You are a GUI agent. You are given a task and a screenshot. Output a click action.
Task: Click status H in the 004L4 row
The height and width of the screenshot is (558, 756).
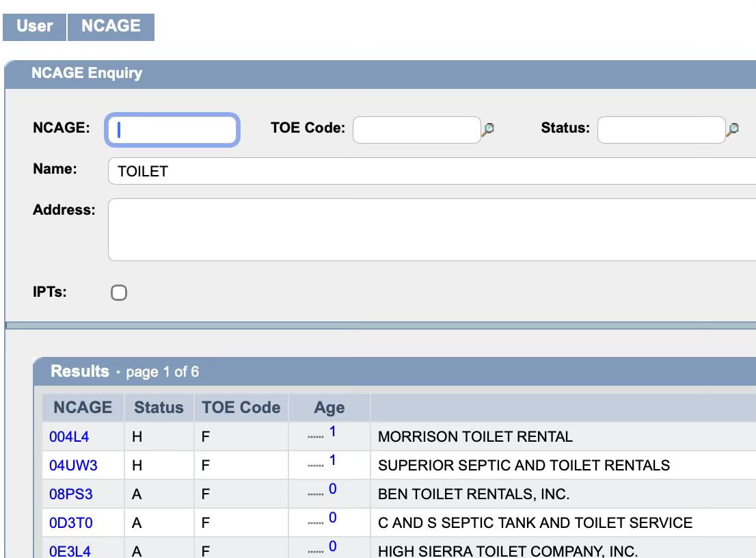click(x=137, y=437)
